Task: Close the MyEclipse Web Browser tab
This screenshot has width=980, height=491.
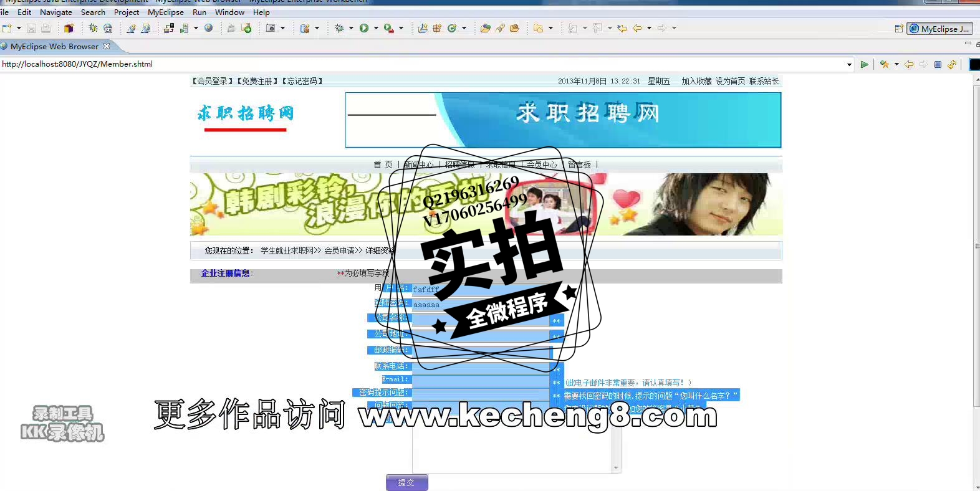Action: [x=107, y=46]
